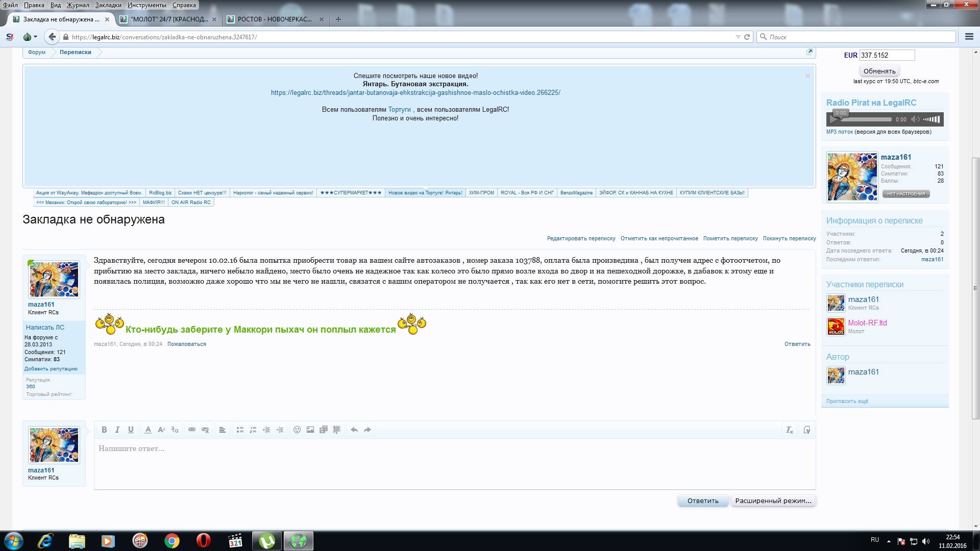
Task: Toggle italic formatting in editor
Action: tap(117, 430)
